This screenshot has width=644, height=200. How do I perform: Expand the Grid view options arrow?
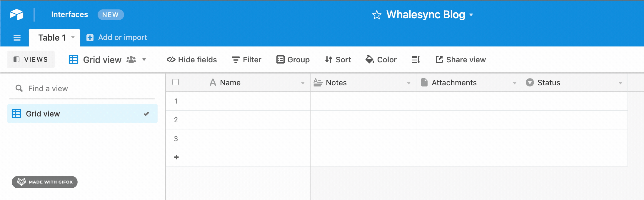(x=144, y=60)
